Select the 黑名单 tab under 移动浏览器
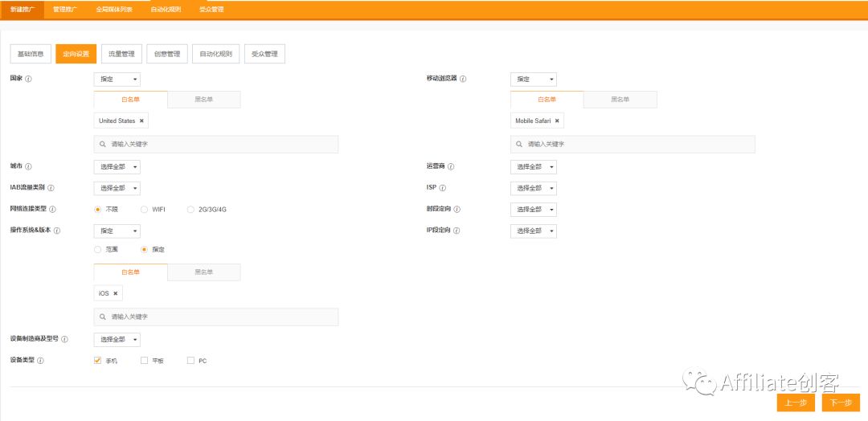Image resolution: width=868 pixels, height=421 pixels. click(620, 100)
